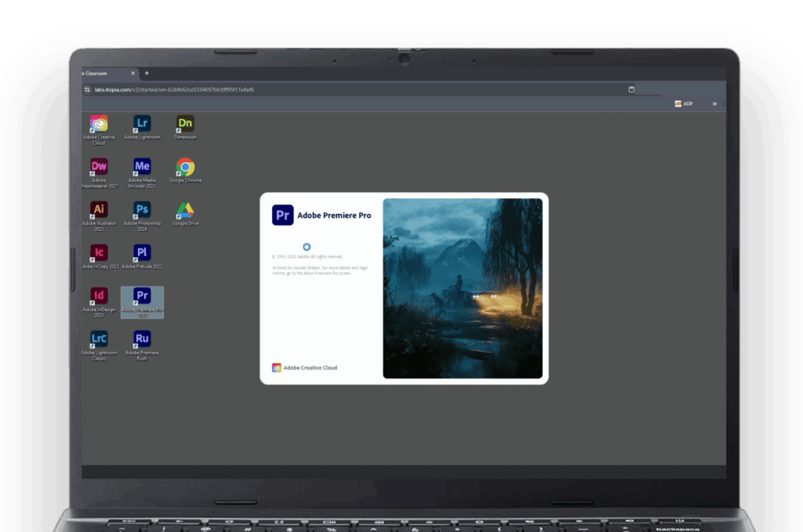Viewport: 803px width, 532px height.
Task: Click the 'Adobe Creative Cloud' footer text
Action: [311, 367]
